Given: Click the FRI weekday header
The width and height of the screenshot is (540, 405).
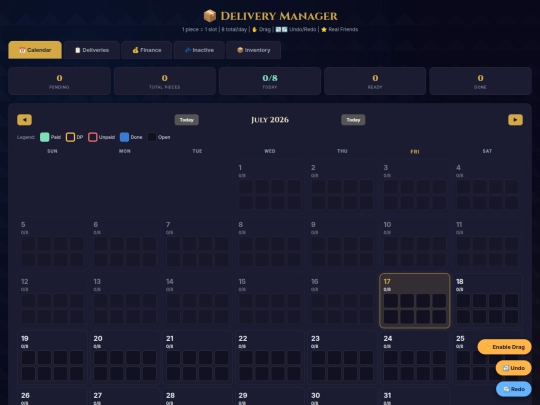Looking at the screenshot, I should coord(415,152).
